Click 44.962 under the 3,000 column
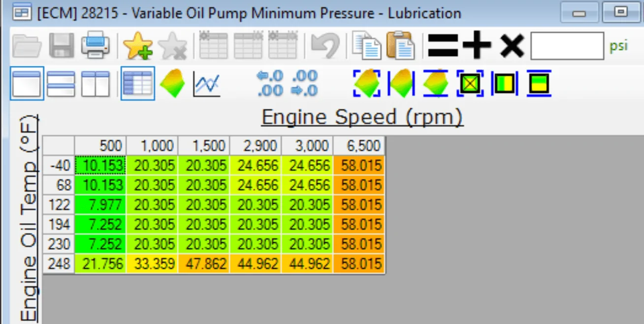 pos(307,264)
